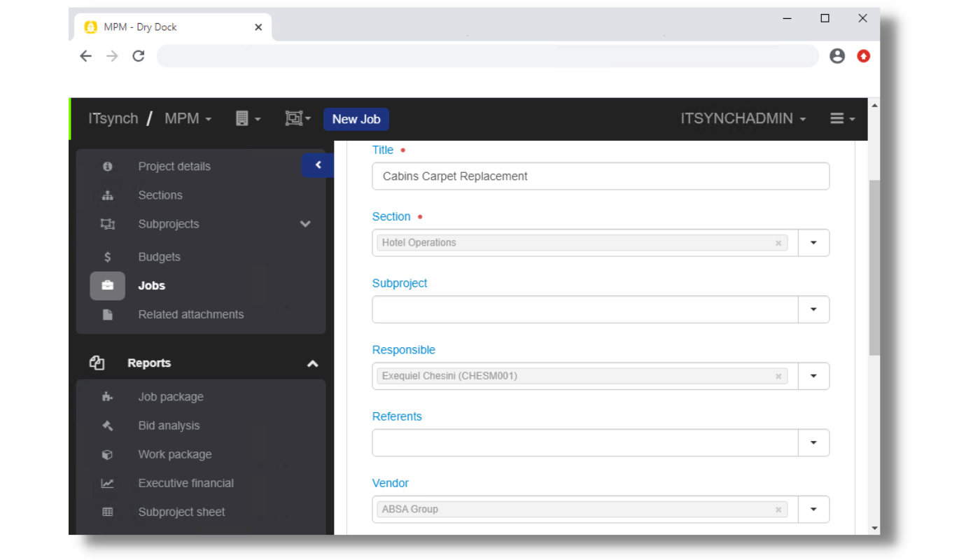The image size is (980, 560).
Task: Clear Exequiel Chesini from the Responsible field
Action: [x=778, y=377]
